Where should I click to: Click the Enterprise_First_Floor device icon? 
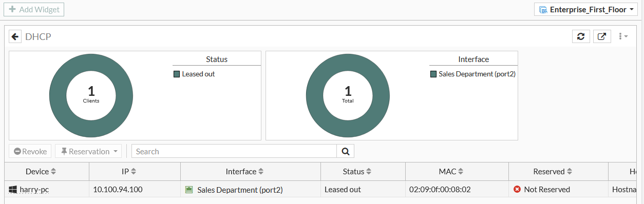[543, 9]
